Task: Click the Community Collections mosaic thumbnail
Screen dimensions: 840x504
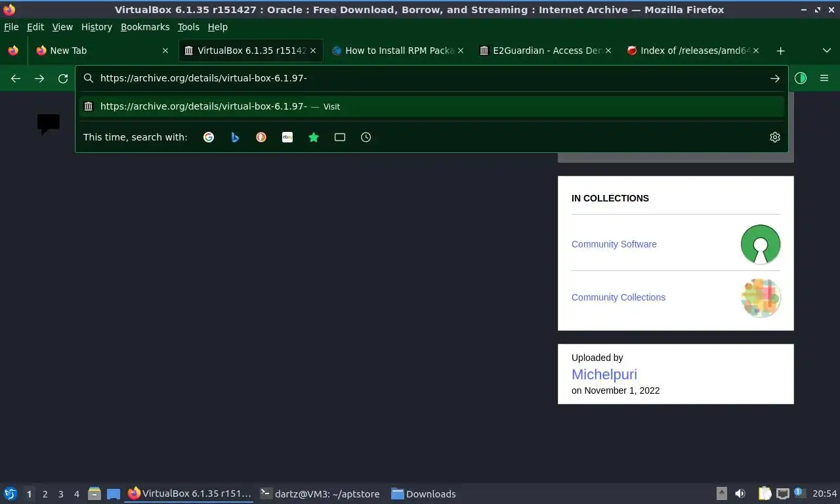Action: coord(761,297)
